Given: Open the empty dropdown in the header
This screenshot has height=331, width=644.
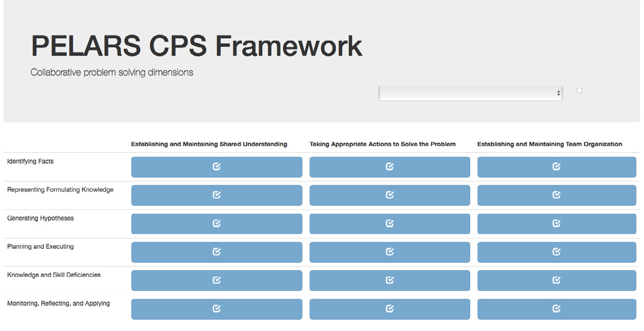Looking at the screenshot, I should pos(470,93).
